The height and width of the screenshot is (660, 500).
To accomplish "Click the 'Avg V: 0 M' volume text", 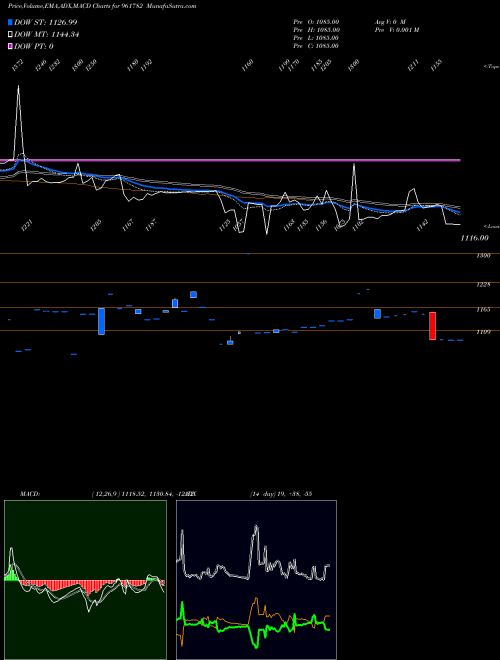I will point(390,22).
